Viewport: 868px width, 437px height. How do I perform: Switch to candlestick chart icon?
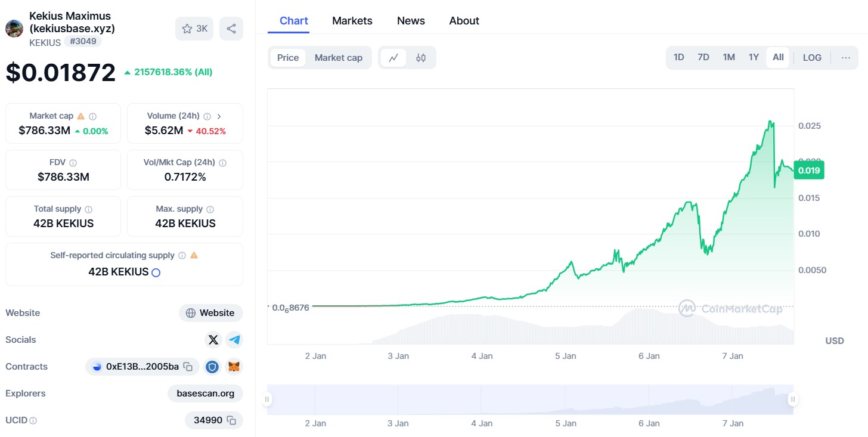(x=421, y=58)
